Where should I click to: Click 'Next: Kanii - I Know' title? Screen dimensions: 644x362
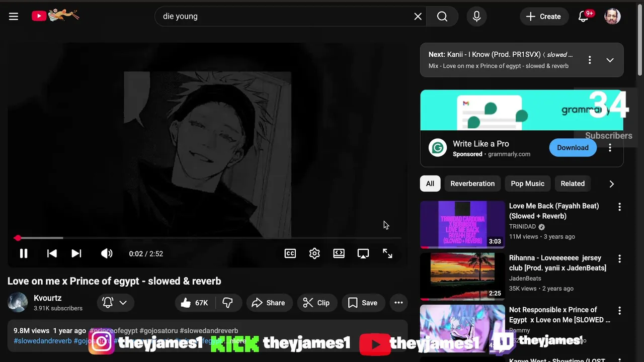coord(501,54)
